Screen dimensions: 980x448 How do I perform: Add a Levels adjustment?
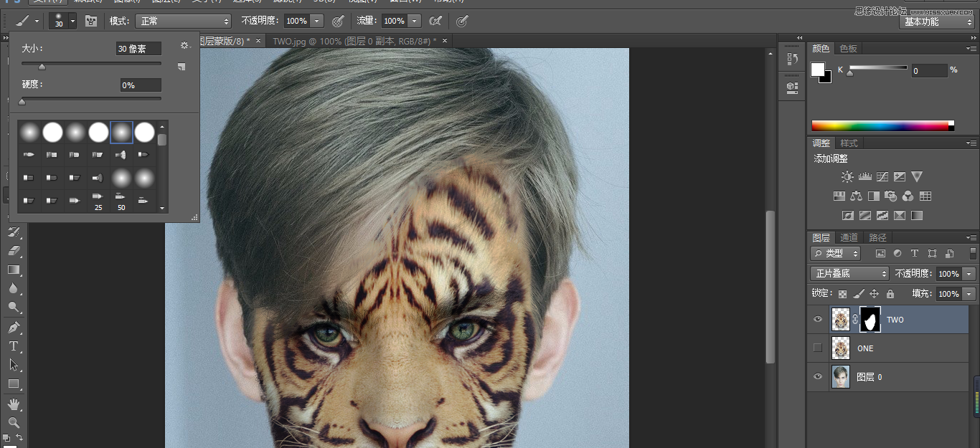tap(864, 176)
